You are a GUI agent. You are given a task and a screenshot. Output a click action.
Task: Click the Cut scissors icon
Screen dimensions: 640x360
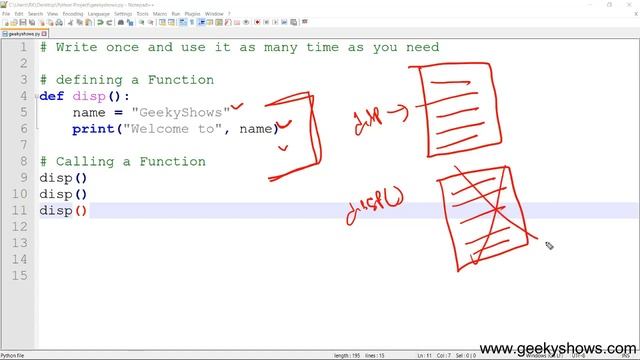[x=70, y=22]
